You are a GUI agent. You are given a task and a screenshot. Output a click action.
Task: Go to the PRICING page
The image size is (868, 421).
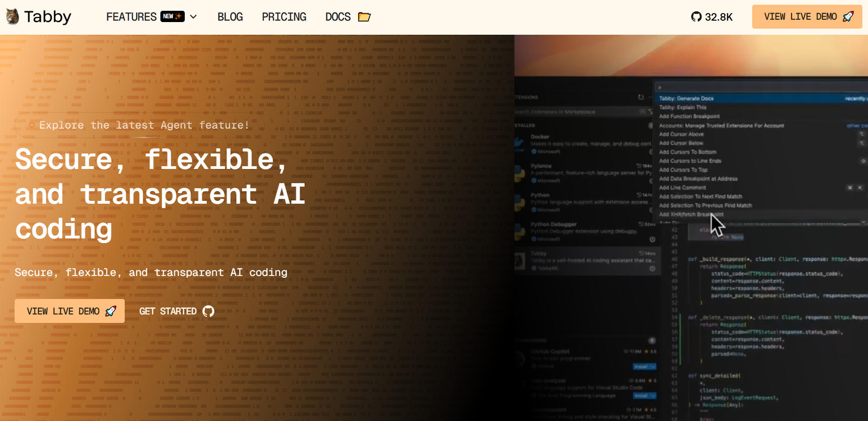[x=284, y=17]
